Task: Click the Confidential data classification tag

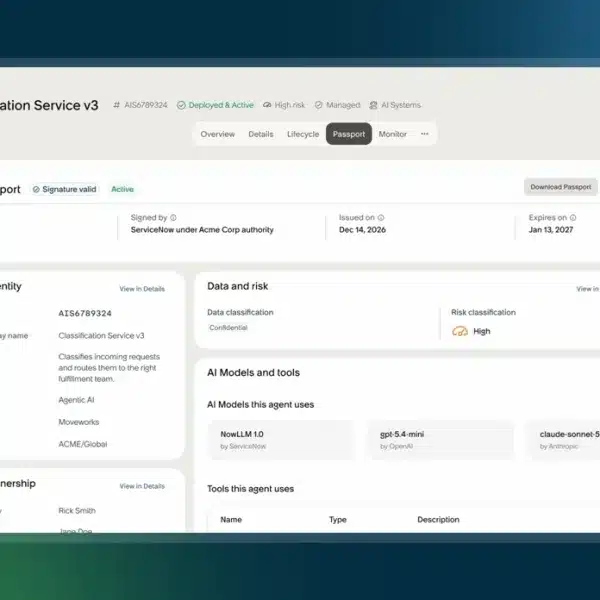Action: [228, 328]
